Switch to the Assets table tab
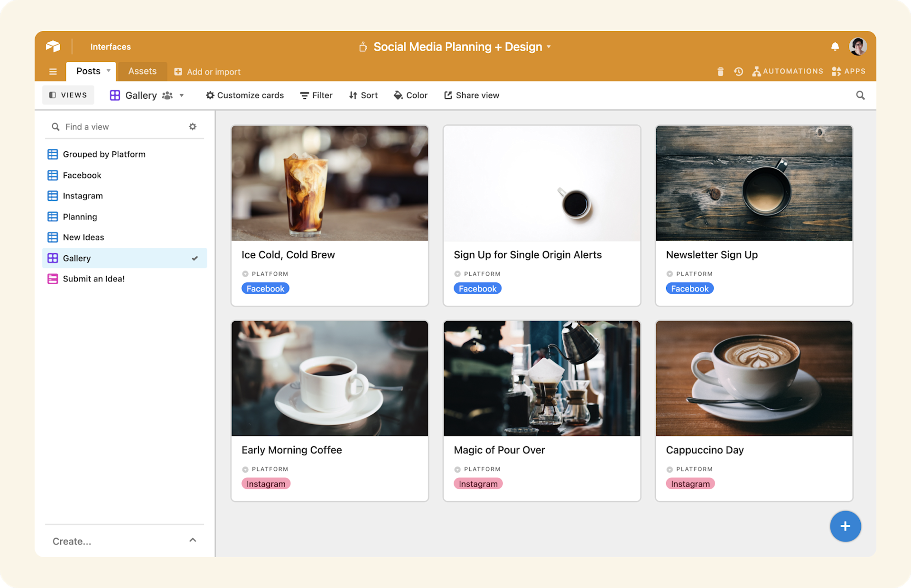This screenshot has width=911, height=588. [x=142, y=71]
